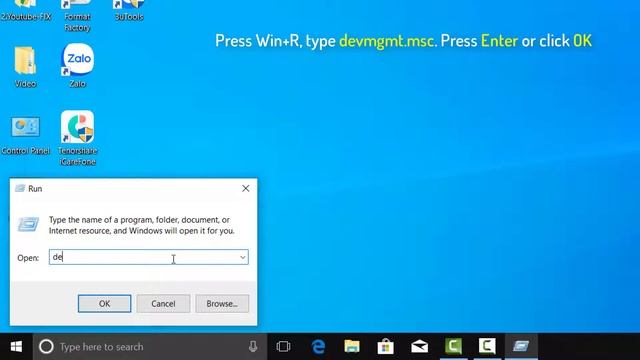Click the "Open:" label in the Run dialog
640x360 pixels.
click(28, 258)
